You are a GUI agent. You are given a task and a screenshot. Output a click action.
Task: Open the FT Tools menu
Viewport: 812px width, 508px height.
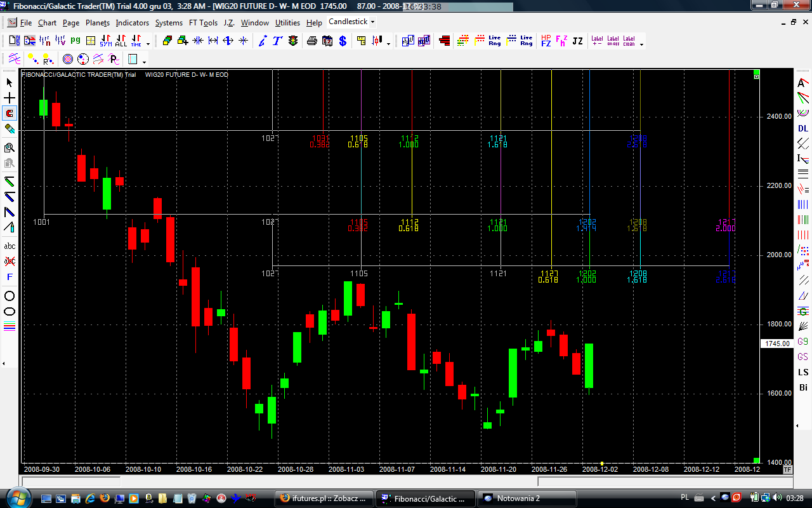(203, 23)
